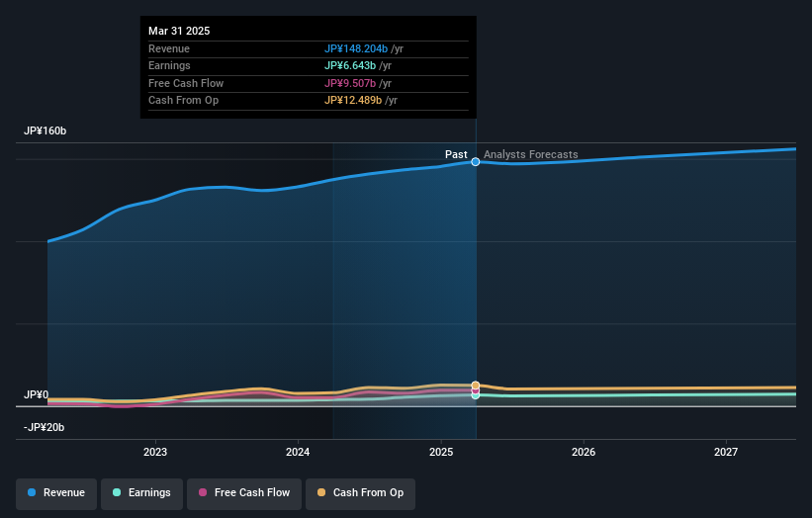Click the orange Cash From Op data point
The width and height of the screenshot is (812, 518).
476,386
